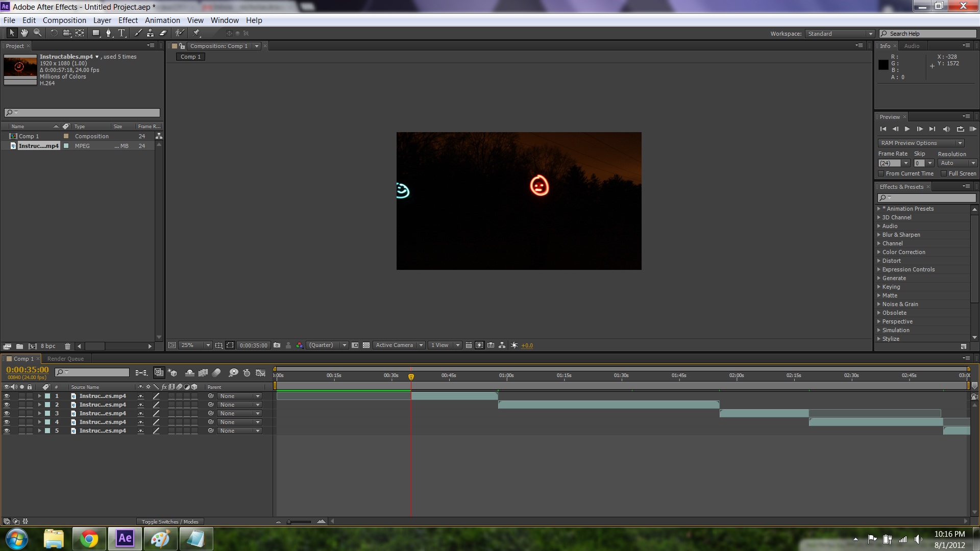Screen dimensions: 980x551
Task: Click the current time indicator marker
Action: coord(411,377)
